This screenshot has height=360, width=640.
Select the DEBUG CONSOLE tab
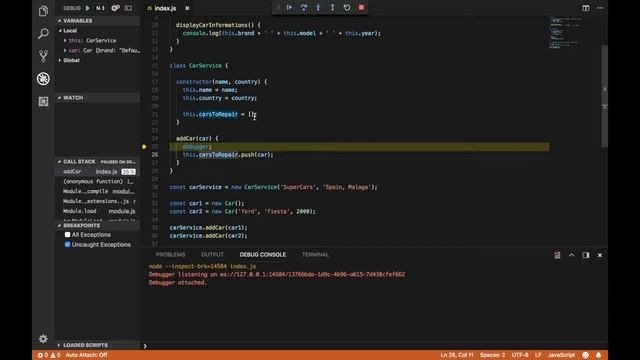pyautogui.click(x=262, y=254)
